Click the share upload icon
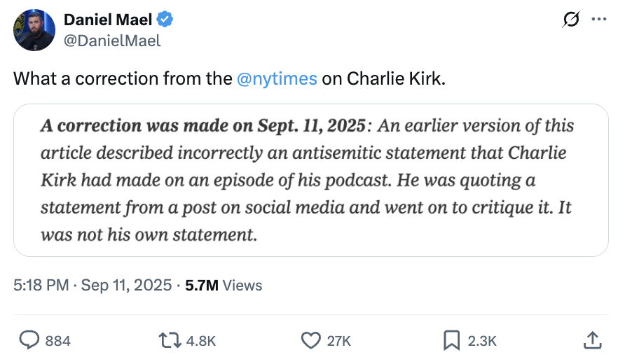The height and width of the screenshot is (364, 625). [x=593, y=340]
